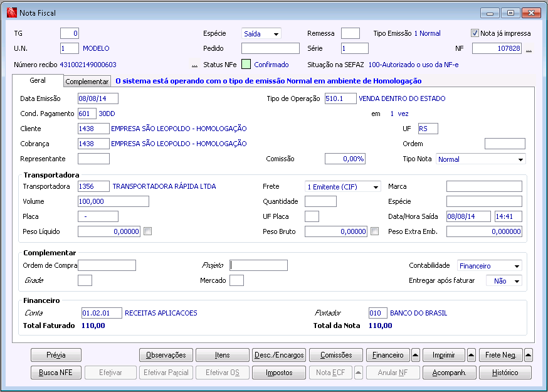Click the arrow button beside Financeiro

pos(415,355)
